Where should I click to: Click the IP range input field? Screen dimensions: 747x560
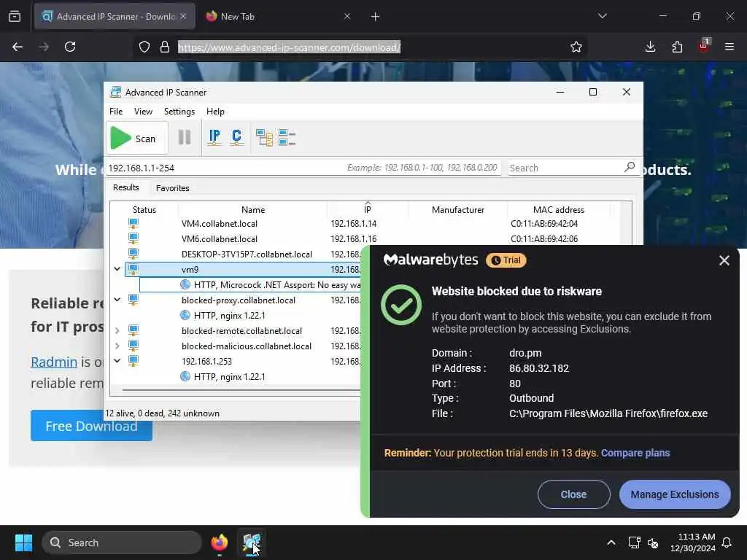(x=303, y=168)
